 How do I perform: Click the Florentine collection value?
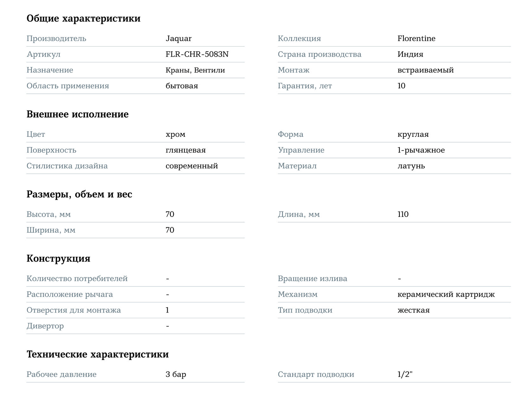click(x=416, y=39)
